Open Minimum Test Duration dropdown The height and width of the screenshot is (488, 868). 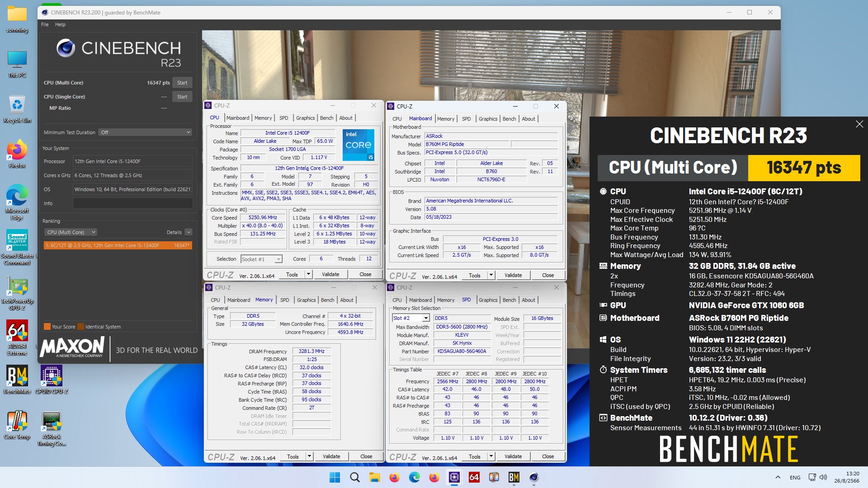(146, 132)
